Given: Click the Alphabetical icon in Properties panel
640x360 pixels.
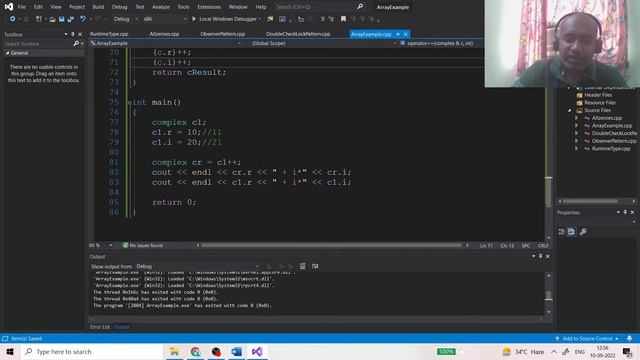Looking at the screenshot, I should [x=571, y=231].
